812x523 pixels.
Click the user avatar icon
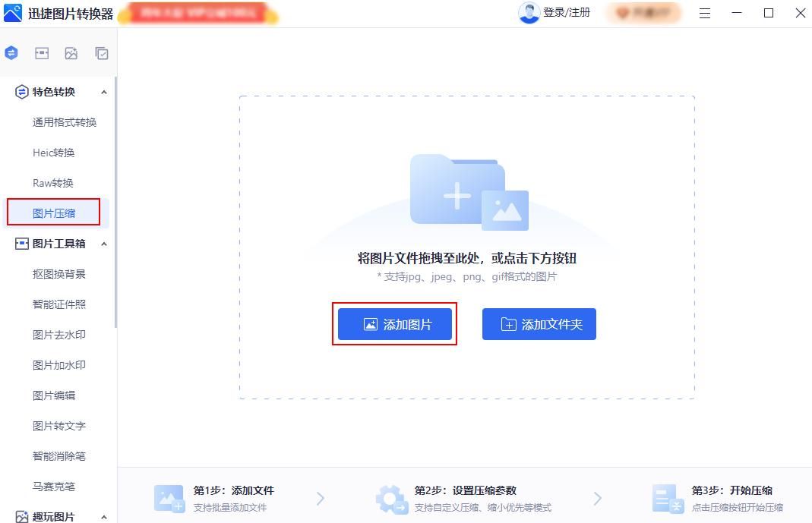point(529,13)
